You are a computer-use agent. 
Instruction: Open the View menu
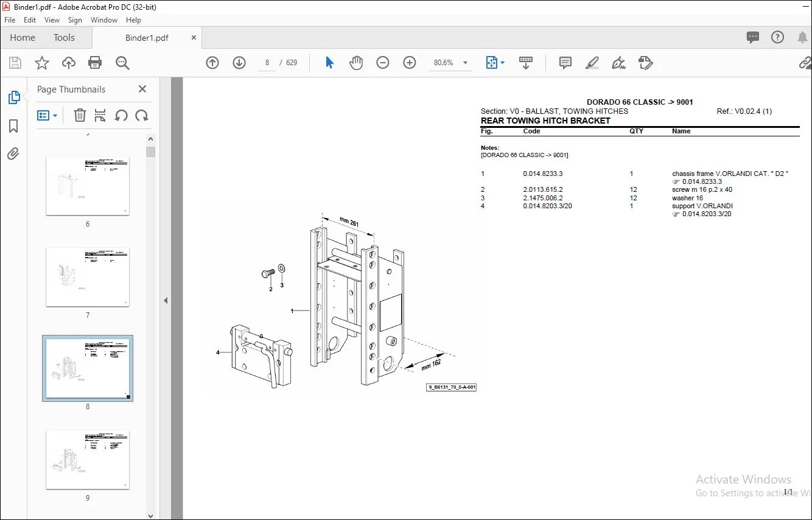point(52,20)
